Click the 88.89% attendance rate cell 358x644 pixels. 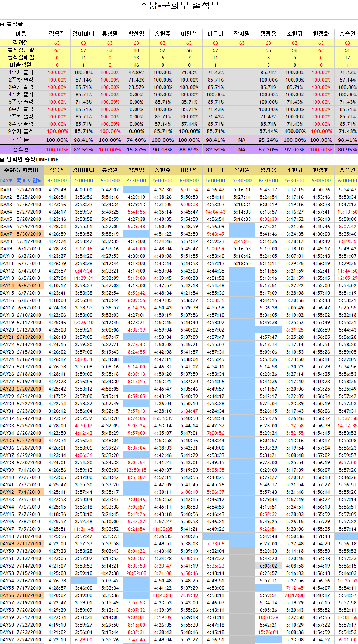coord(189,149)
